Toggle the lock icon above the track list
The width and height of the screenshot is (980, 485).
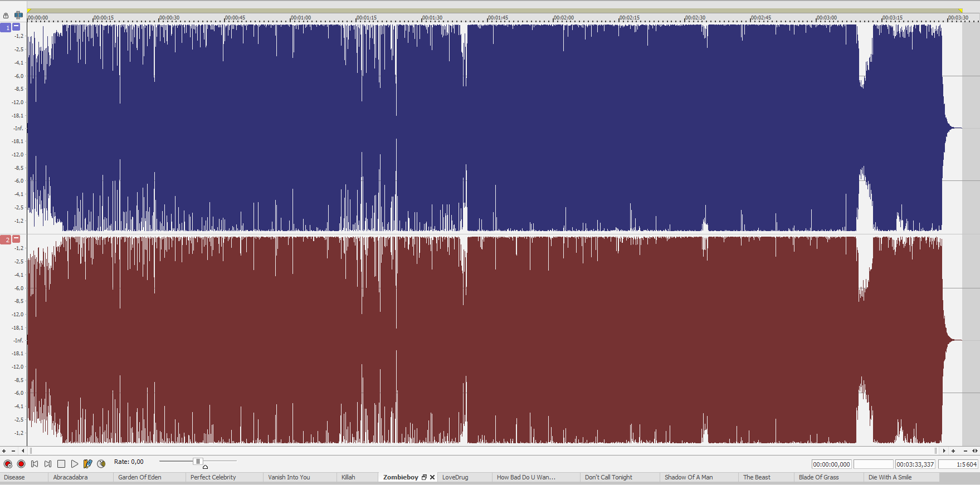click(6, 16)
